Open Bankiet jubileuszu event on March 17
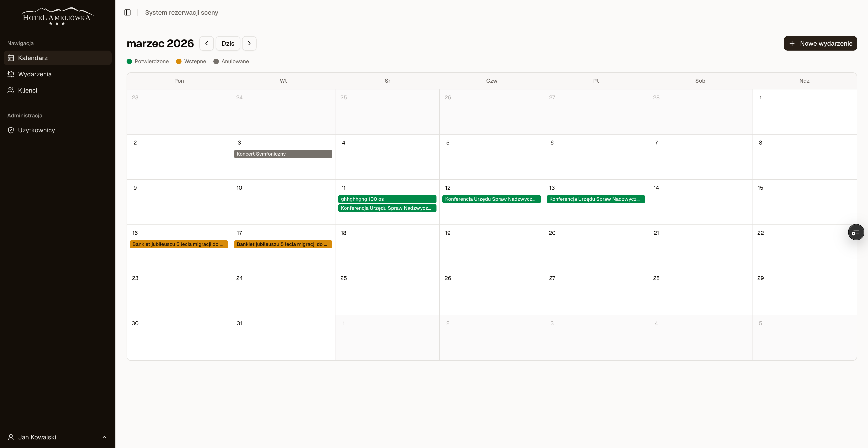This screenshot has width=868, height=448. 283,244
